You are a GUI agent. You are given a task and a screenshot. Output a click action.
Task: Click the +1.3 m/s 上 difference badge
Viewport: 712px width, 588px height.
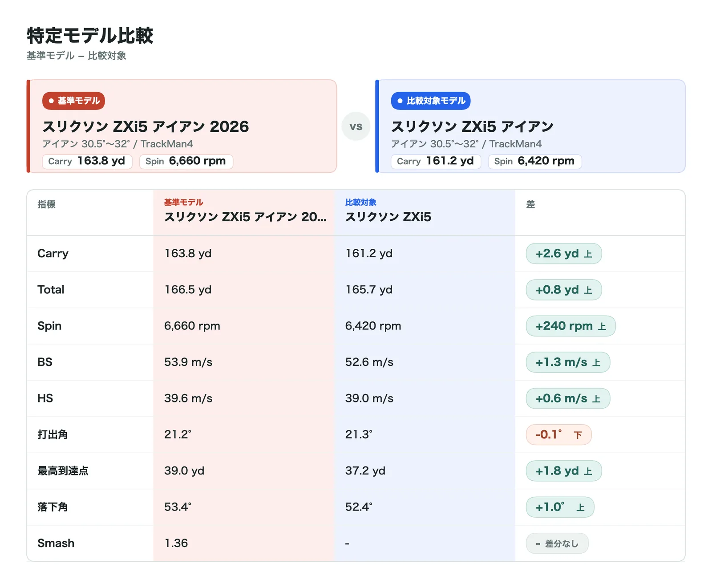click(x=568, y=362)
